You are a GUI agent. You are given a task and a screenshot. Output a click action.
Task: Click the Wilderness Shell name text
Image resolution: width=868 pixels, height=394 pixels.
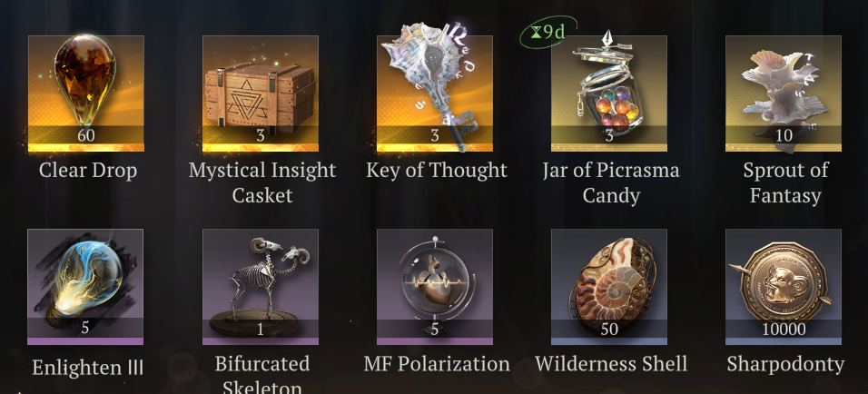(x=611, y=364)
